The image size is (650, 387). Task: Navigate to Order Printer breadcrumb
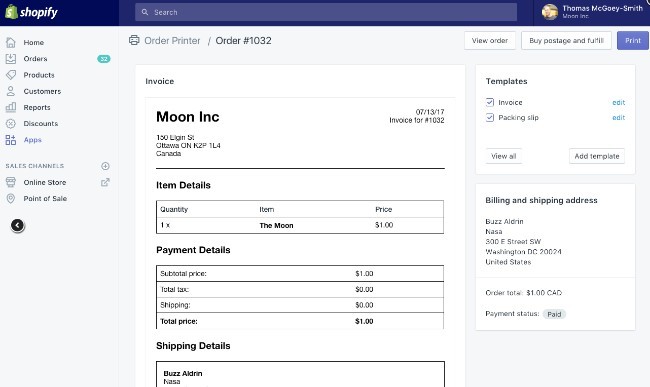(x=172, y=41)
